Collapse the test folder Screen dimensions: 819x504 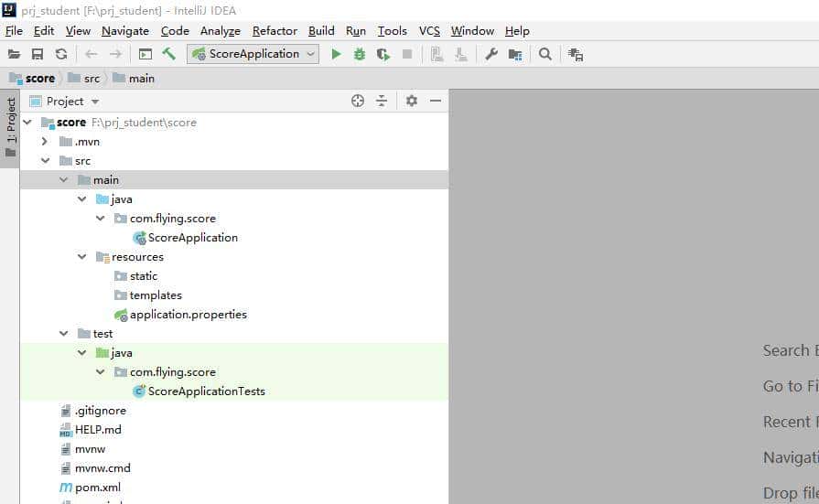pyautogui.click(x=64, y=333)
